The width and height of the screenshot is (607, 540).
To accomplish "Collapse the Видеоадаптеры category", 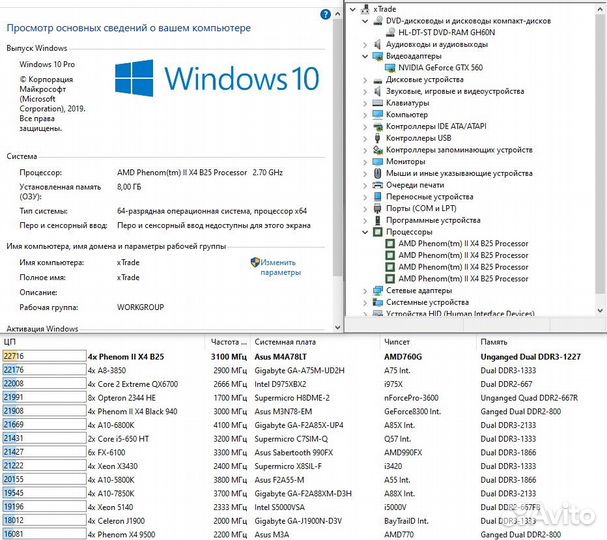I will tap(365, 56).
